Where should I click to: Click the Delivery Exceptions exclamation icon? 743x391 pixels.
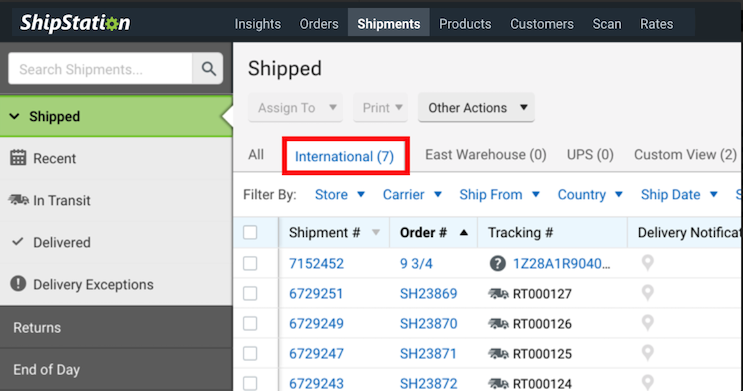pos(18,284)
